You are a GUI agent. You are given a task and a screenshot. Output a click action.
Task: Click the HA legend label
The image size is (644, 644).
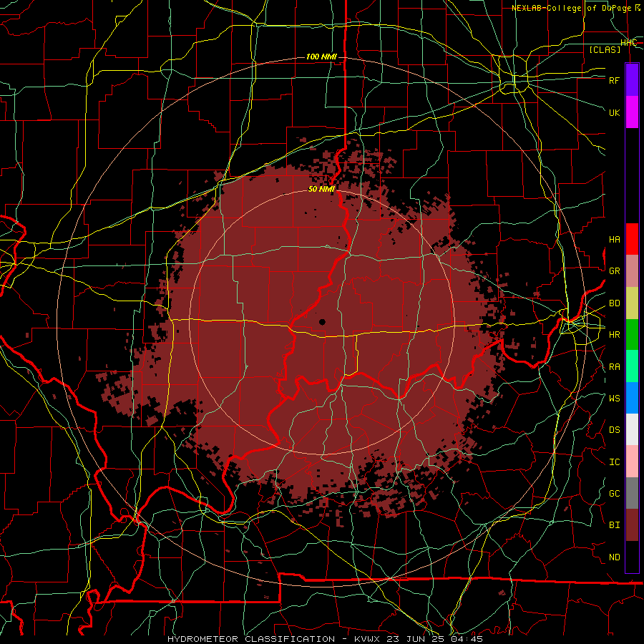(615, 240)
